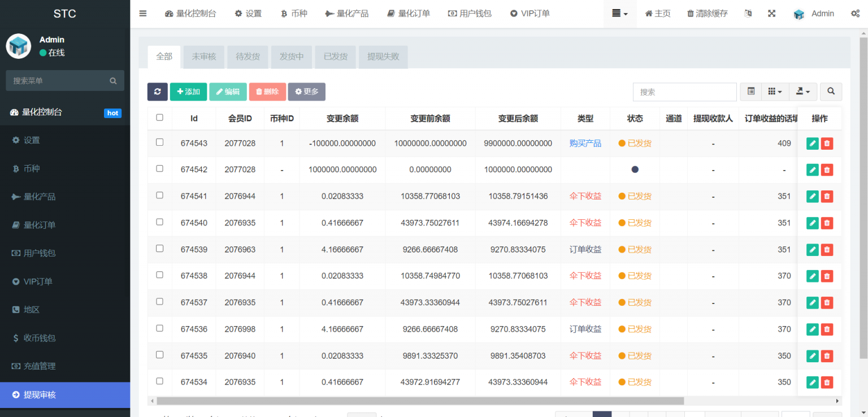
Task: Click the language switch icon in header
Action: (x=748, y=14)
